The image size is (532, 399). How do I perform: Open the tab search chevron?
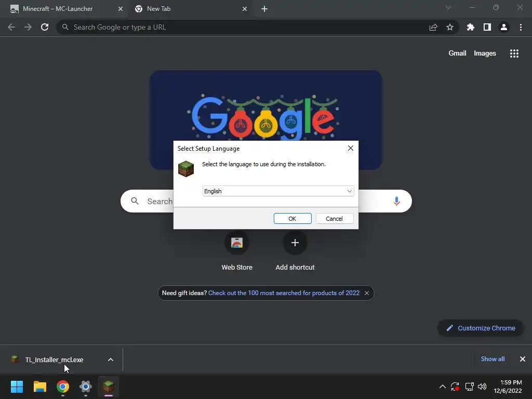coord(448,7)
